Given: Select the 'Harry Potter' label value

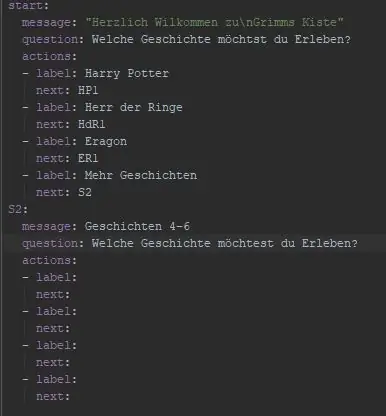Looking at the screenshot, I should (127, 73).
